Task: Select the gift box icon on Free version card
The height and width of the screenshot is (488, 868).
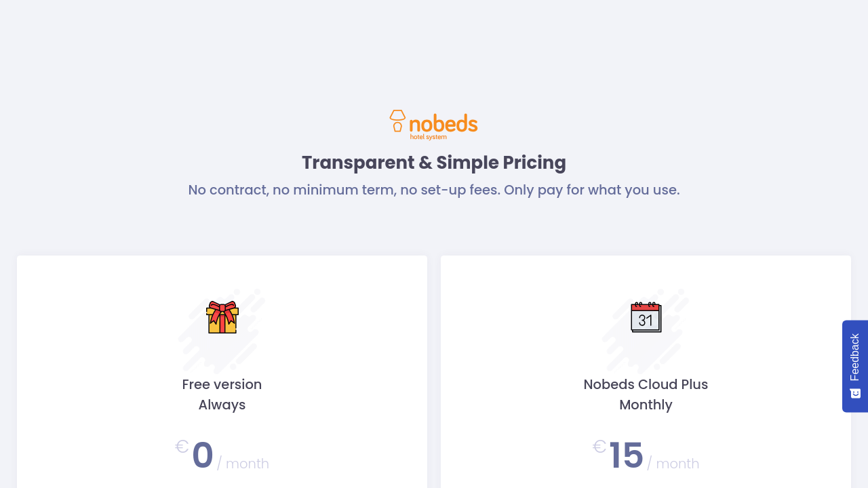Action: click(x=222, y=317)
